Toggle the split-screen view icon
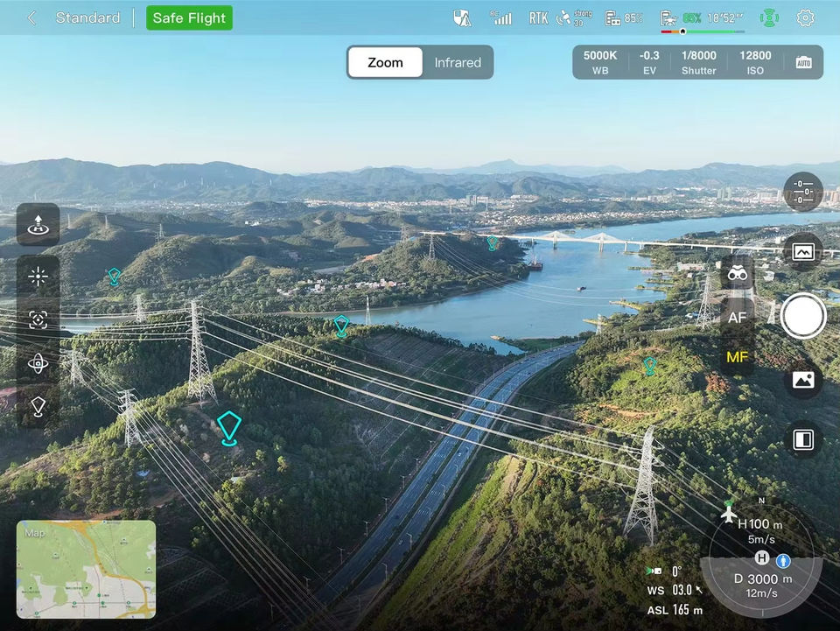This screenshot has width=840, height=631. 802,439
